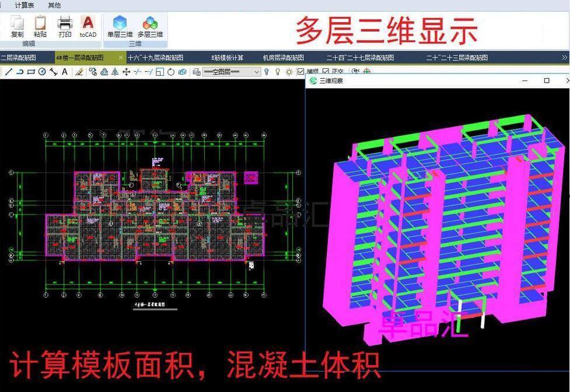The height and width of the screenshot is (392, 570).
Task: Select the line drawing tool
Action: click(8, 72)
